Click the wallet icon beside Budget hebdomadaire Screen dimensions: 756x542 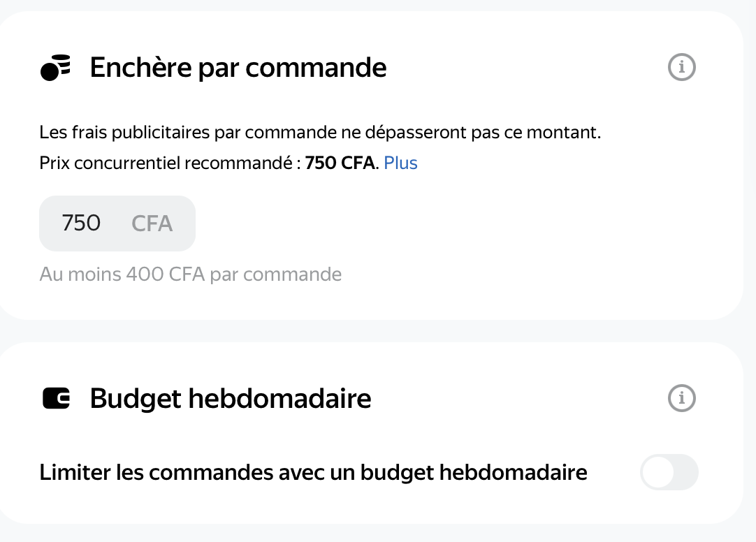pos(56,398)
